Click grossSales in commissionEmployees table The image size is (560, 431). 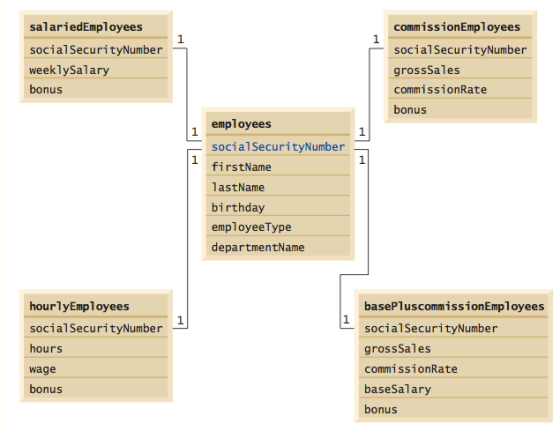460,70
